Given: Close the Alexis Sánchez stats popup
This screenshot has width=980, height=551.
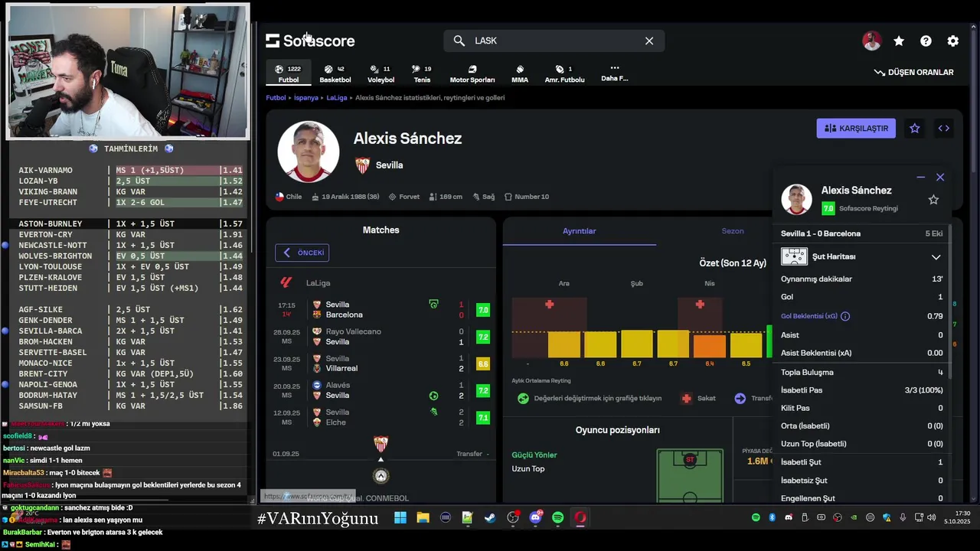Looking at the screenshot, I should coord(940,177).
